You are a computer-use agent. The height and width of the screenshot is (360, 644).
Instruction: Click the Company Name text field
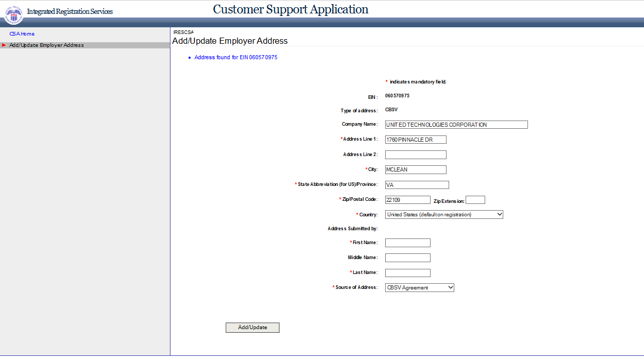[x=456, y=125]
